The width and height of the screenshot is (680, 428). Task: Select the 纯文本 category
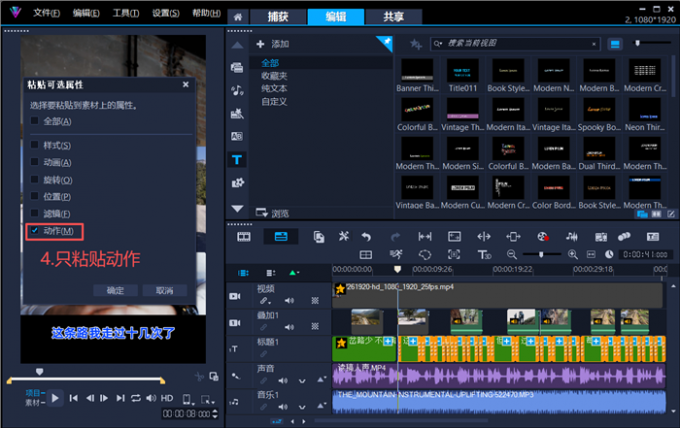coord(274,88)
